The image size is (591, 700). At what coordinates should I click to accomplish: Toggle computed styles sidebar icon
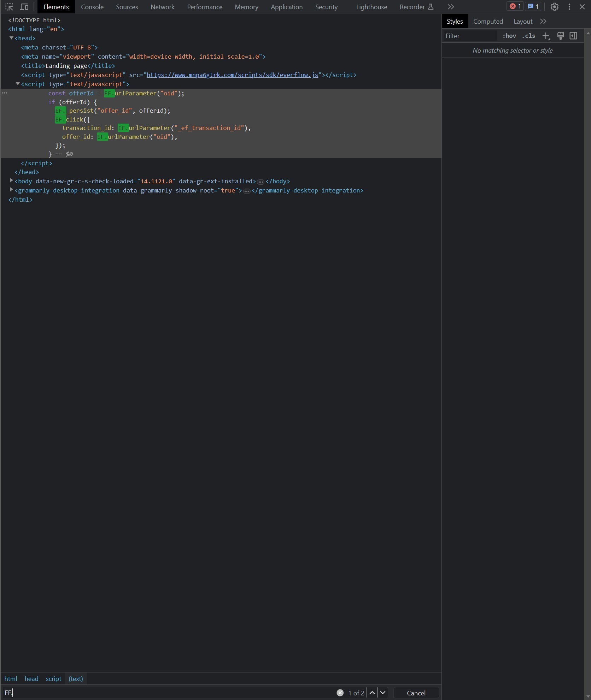point(573,36)
